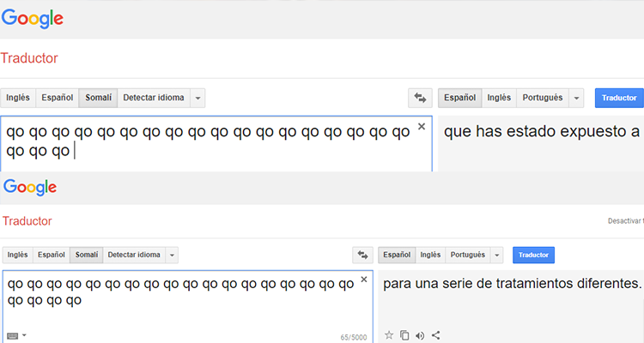Click the lower red Traductor heading link
The width and height of the screenshot is (644, 343).
pyautogui.click(x=27, y=221)
